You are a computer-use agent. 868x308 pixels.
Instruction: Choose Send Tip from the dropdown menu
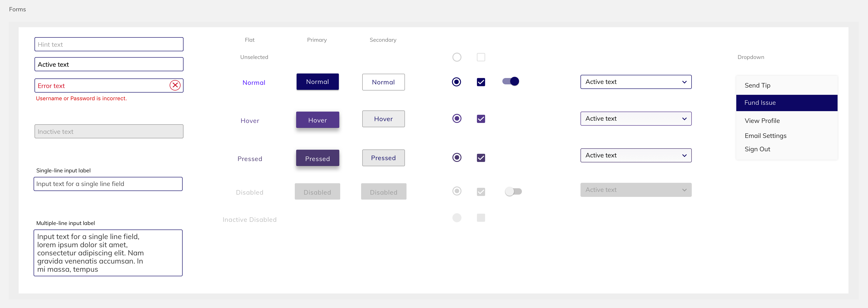(757, 86)
